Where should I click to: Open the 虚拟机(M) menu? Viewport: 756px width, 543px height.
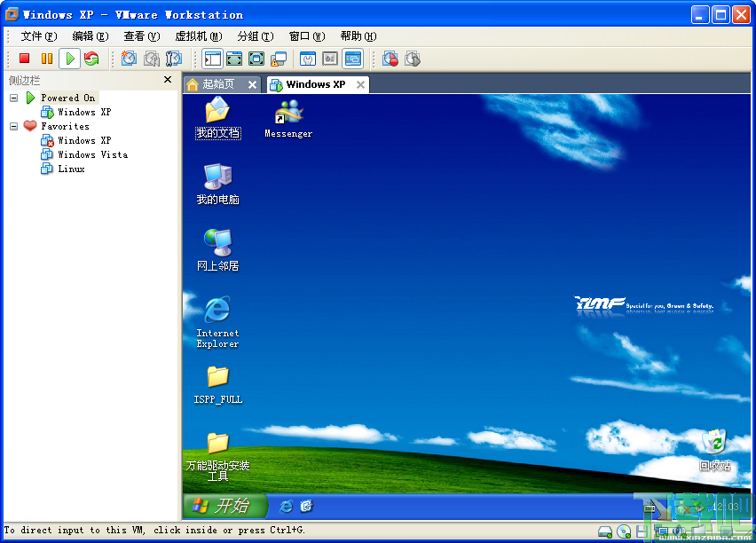pos(199,36)
